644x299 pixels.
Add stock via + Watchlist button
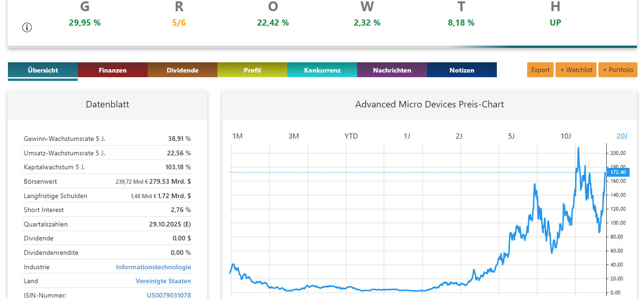576,70
